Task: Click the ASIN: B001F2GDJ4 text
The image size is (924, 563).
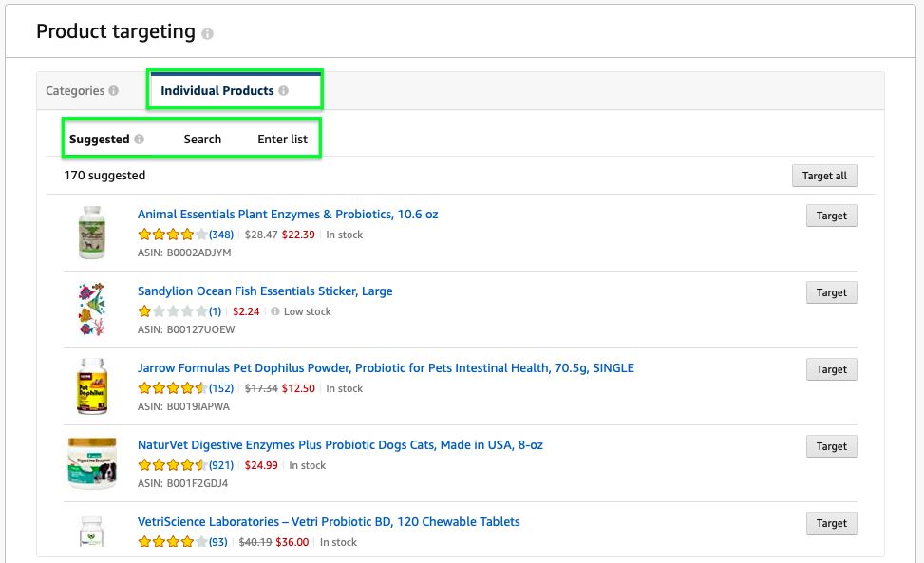Action: tap(182, 483)
